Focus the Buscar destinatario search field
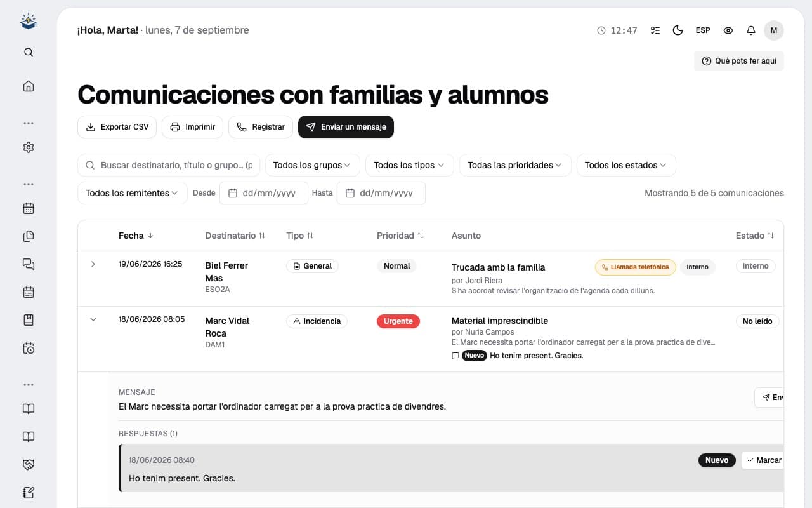Image resolution: width=812 pixels, height=508 pixels. (169, 165)
